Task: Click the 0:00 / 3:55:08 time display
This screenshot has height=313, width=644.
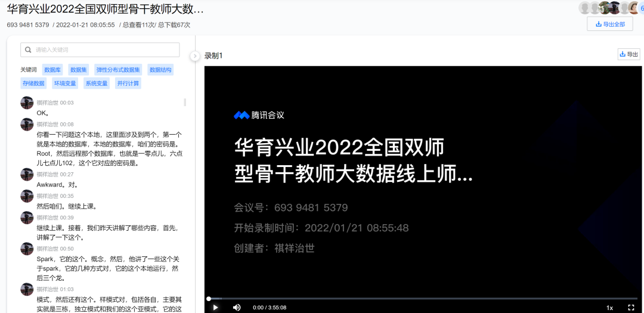Action: pos(270,308)
